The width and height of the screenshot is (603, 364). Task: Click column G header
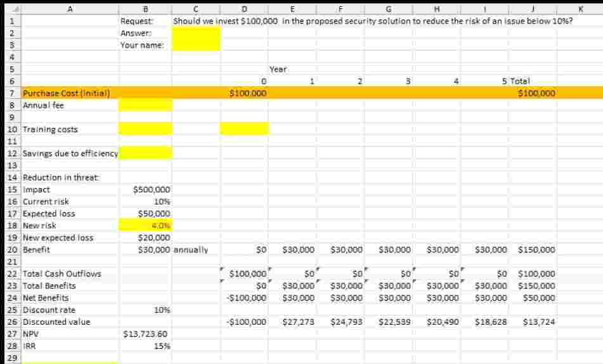389,9
